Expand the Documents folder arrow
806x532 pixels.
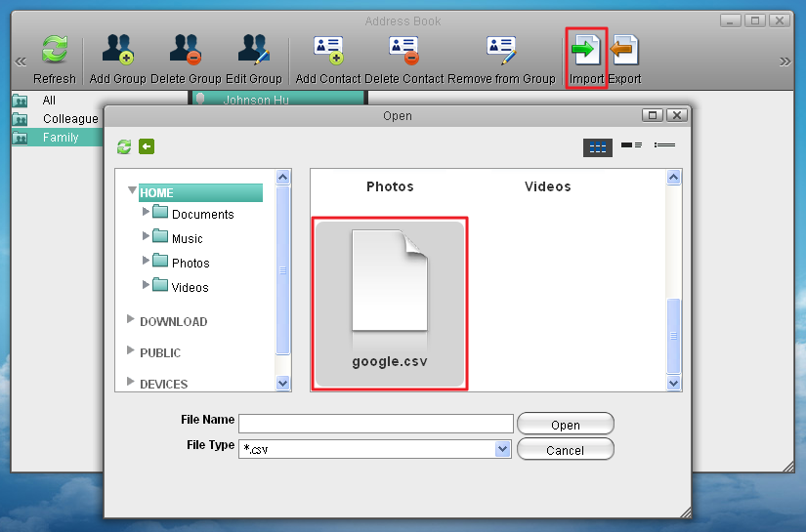146,212
